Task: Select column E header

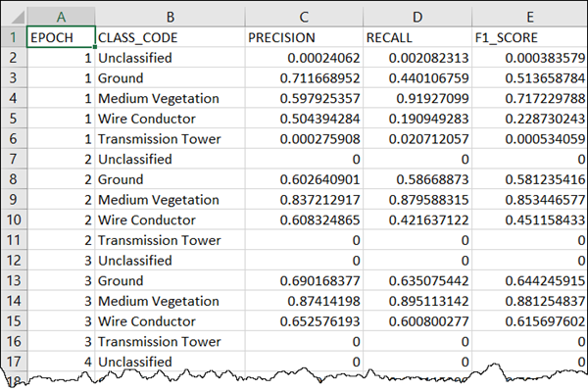Action: (529, 17)
